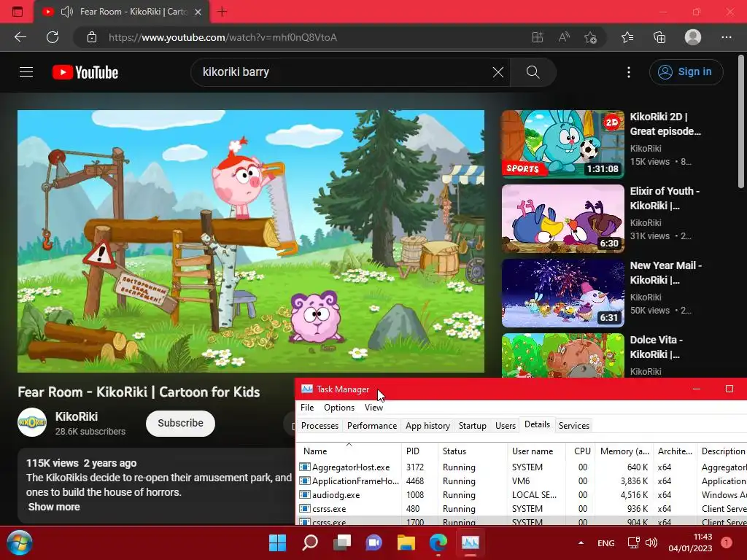
Task: Mute the Fear Room tab audio
Action: coord(67,12)
